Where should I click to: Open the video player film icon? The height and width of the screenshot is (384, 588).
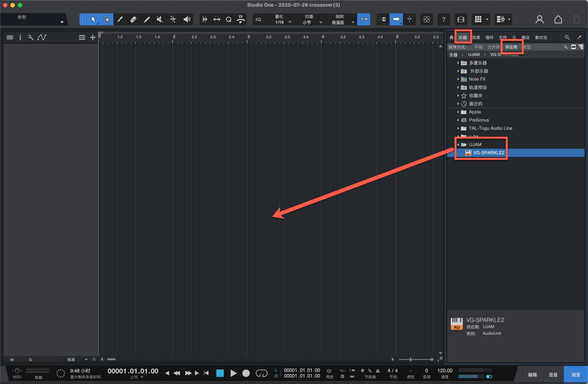pos(461,20)
